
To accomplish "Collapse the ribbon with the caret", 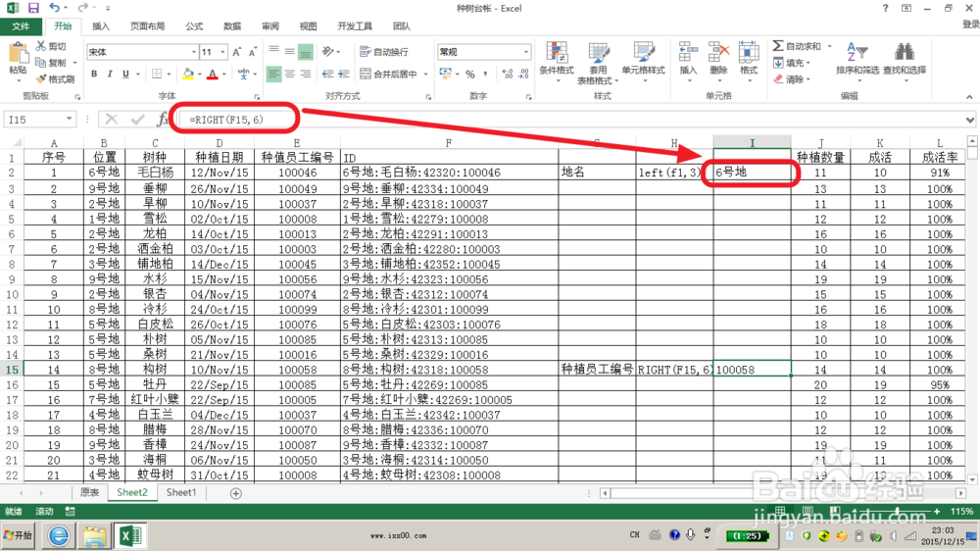I will point(969,97).
